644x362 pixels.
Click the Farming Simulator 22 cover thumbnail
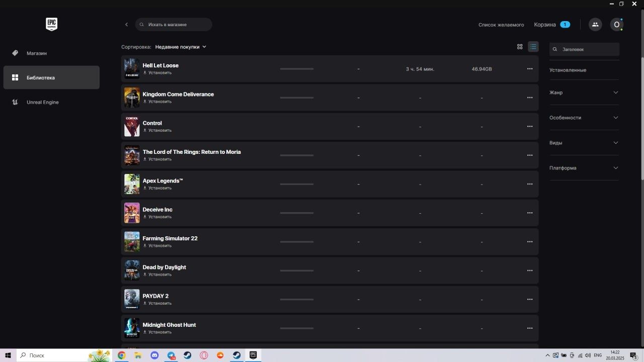tap(132, 242)
